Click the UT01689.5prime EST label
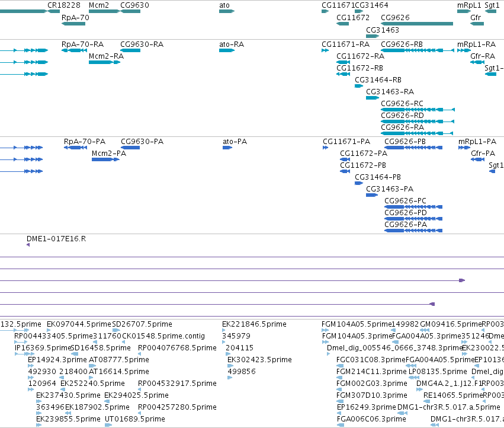Viewport: 504px width, 428px height. (x=135, y=419)
